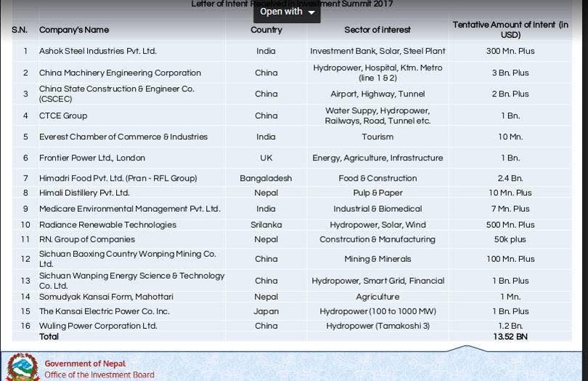588x381 pixels.
Task: Click the 'Japan' country cell
Action: pyautogui.click(x=266, y=311)
